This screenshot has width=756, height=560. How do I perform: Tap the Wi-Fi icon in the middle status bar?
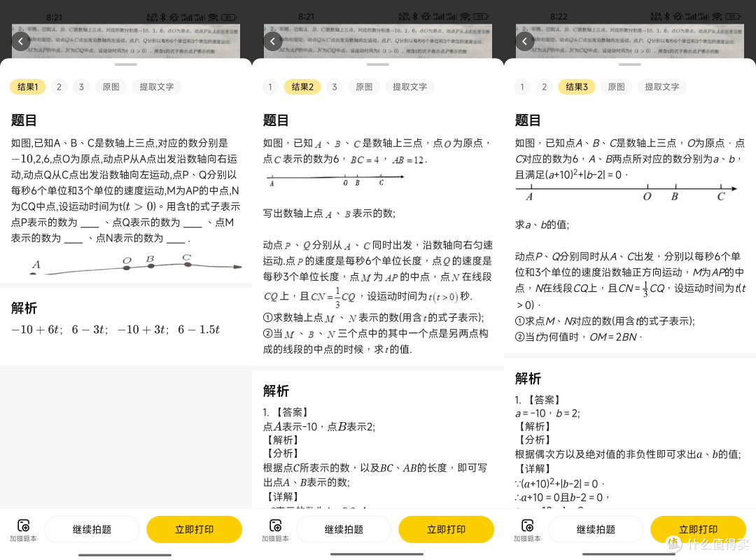(465, 17)
